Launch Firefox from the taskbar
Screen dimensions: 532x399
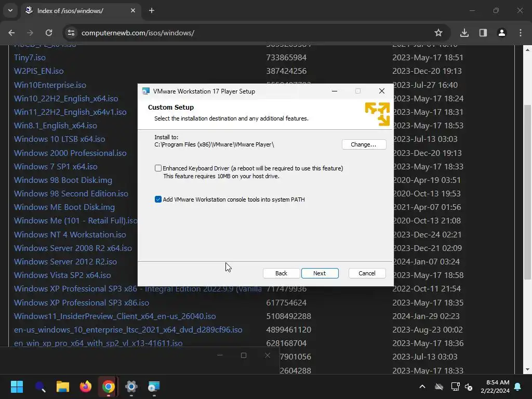pyautogui.click(x=86, y=387)
